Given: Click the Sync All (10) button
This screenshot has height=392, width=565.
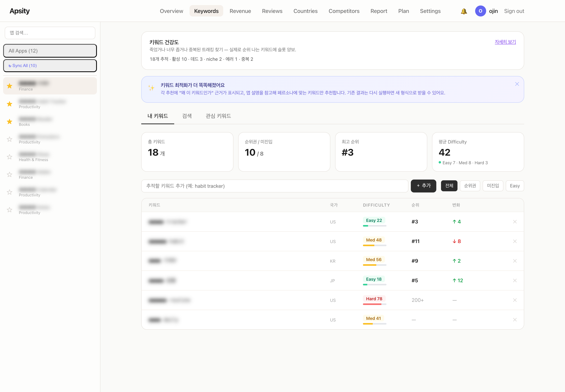Looking at the screenshot, I should pos(50,66).
